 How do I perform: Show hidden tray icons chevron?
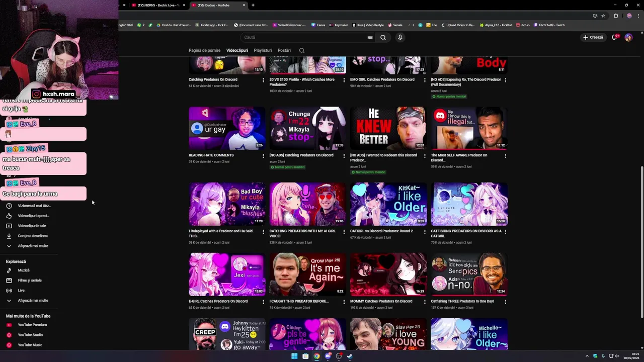[x=587, y=356]
